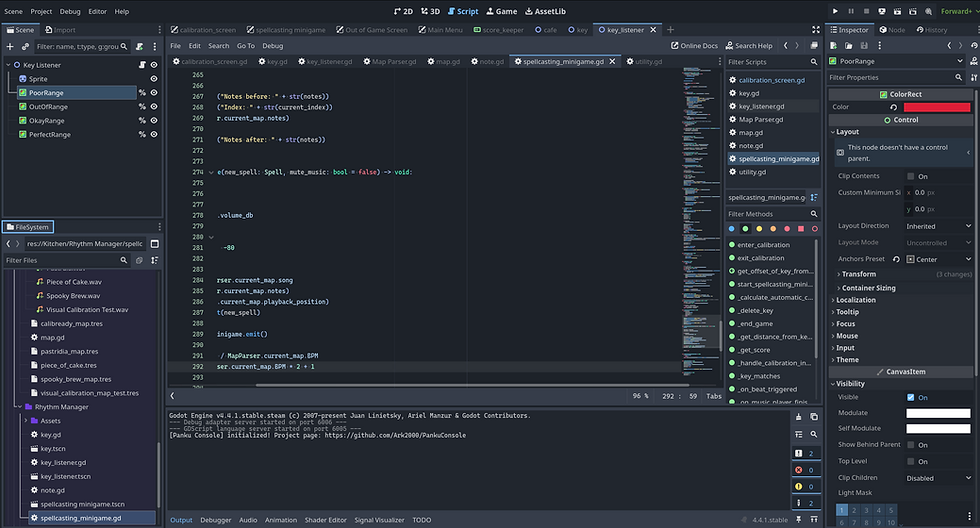This screenshot has width=980, height=528.
Task: Open the Project menu
Action: [x=41, y=11]
